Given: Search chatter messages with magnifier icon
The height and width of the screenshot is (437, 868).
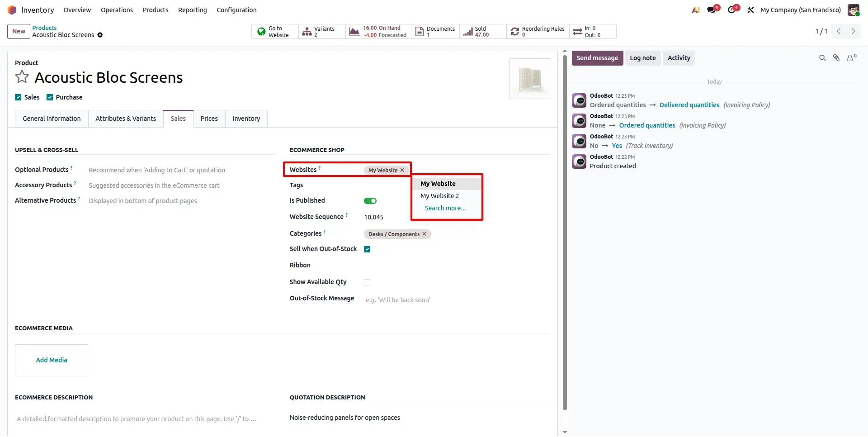Looking at the screenshot, I should coord(822,58).
